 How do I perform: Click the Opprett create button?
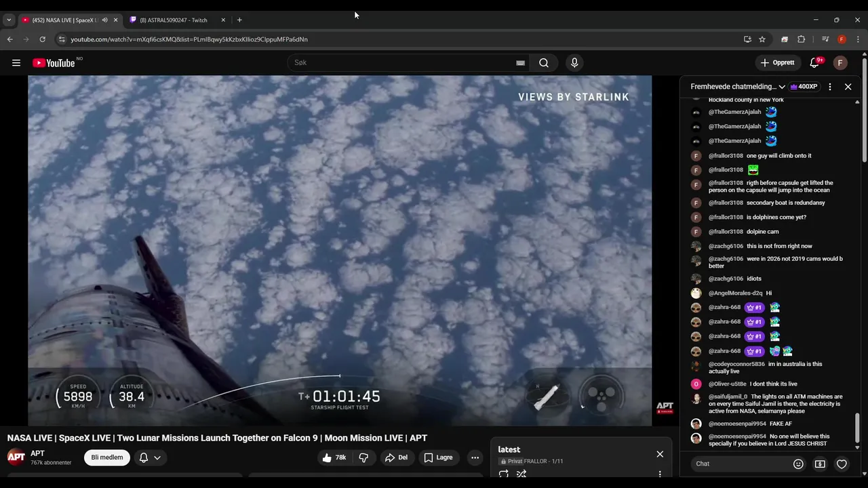click(x=778, y=63)
